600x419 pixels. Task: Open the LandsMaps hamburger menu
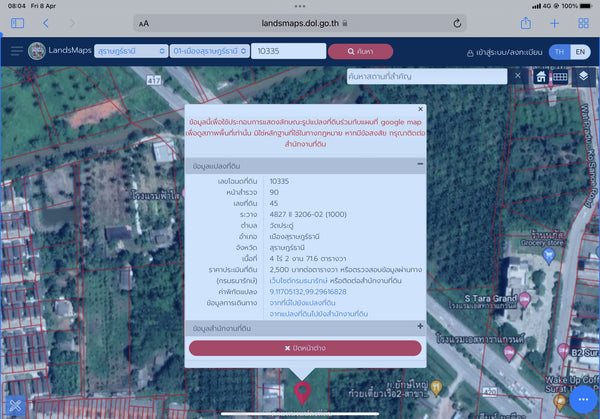(x=17, y=51)
